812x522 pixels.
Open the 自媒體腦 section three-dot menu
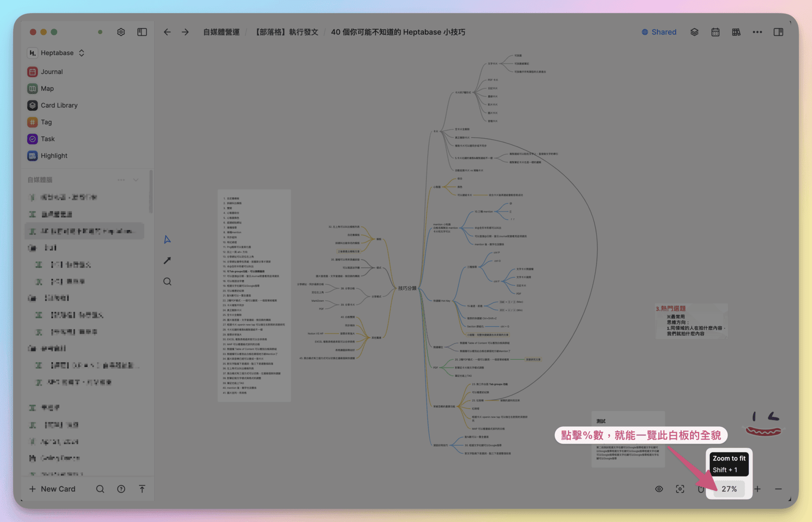point(121,180)
